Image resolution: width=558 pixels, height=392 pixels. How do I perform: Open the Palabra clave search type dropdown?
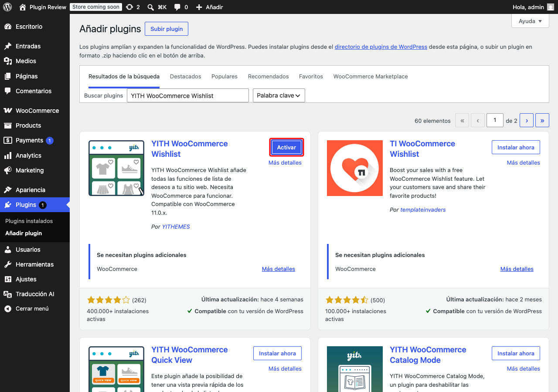pyautogui.click(x=279, y=95)
